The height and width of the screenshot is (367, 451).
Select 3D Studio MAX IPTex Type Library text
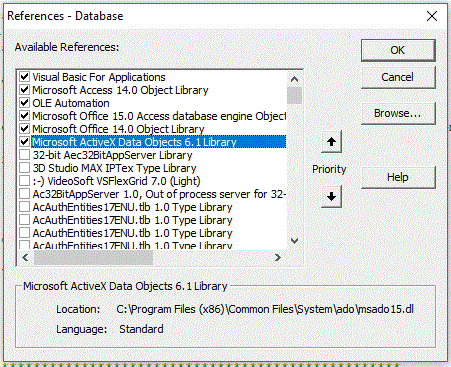[114, 168]
